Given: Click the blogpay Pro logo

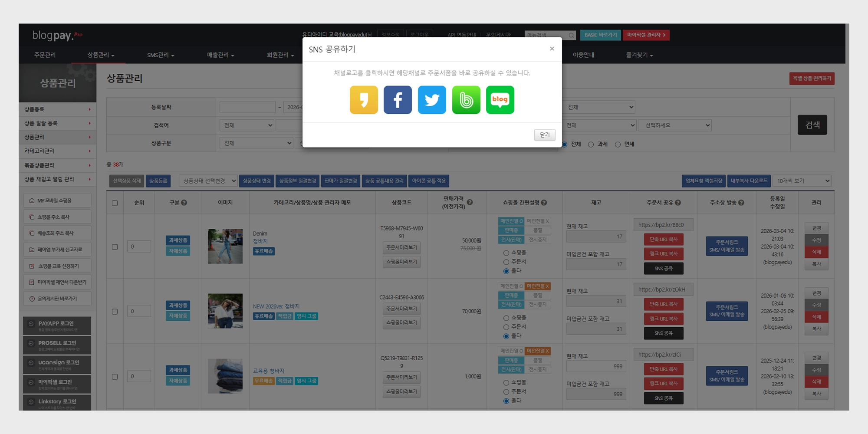Looking at the screenshot, I should tap(57, 35).
